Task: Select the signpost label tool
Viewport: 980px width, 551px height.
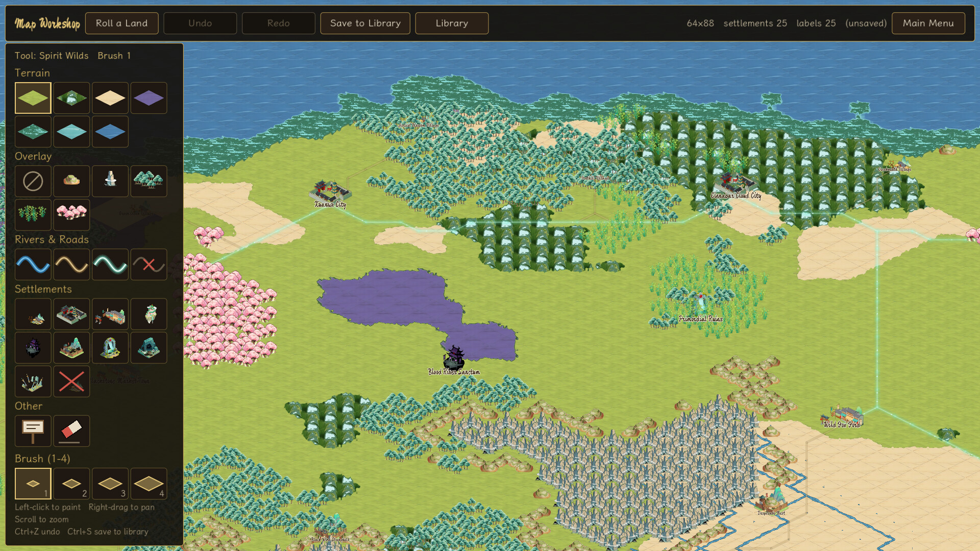Action: click(33, 431)
